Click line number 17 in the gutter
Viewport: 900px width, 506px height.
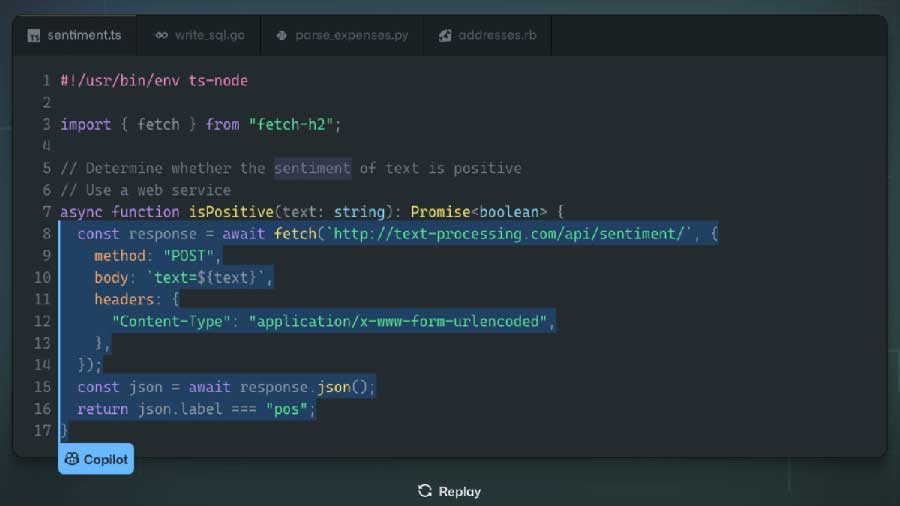(42, 430)
